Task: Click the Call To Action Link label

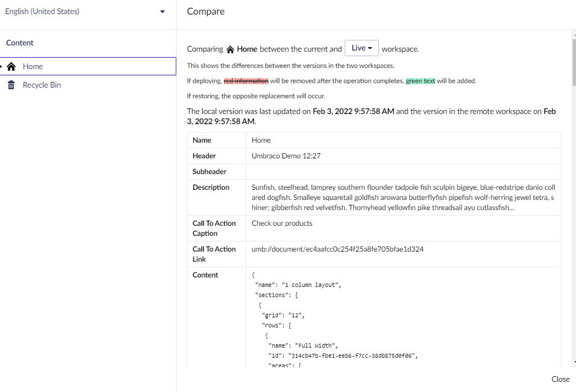Action: pos(214,254)
